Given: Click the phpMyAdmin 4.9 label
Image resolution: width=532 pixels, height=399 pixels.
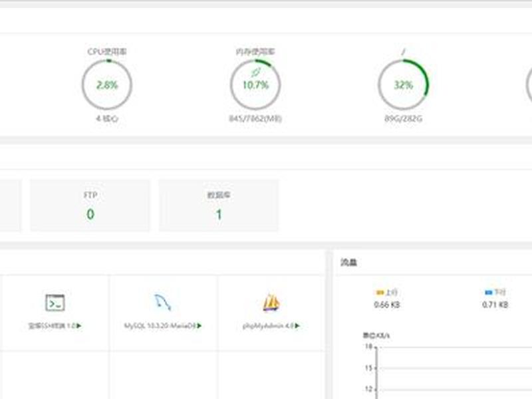Looking at the screenshot, I should [x=269, y=326].
